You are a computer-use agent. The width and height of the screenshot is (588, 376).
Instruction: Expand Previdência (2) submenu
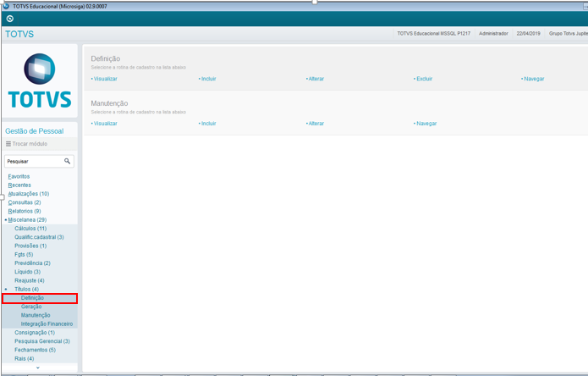click(32, 263)
